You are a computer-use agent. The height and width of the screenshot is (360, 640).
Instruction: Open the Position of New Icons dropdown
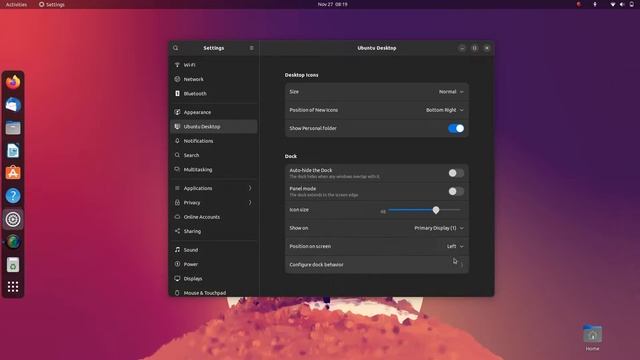click(x=444, y=110)
